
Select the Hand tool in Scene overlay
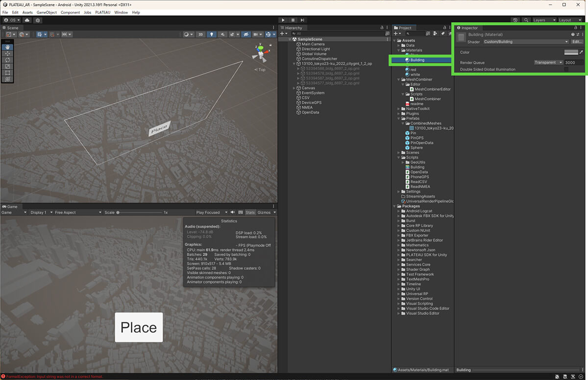coord(7,47)
